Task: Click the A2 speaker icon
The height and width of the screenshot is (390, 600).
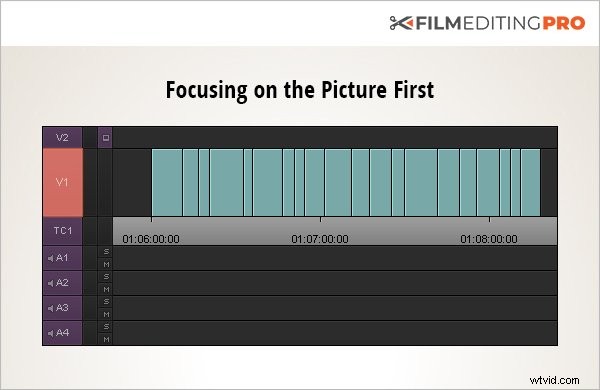Action: point(51,283)
